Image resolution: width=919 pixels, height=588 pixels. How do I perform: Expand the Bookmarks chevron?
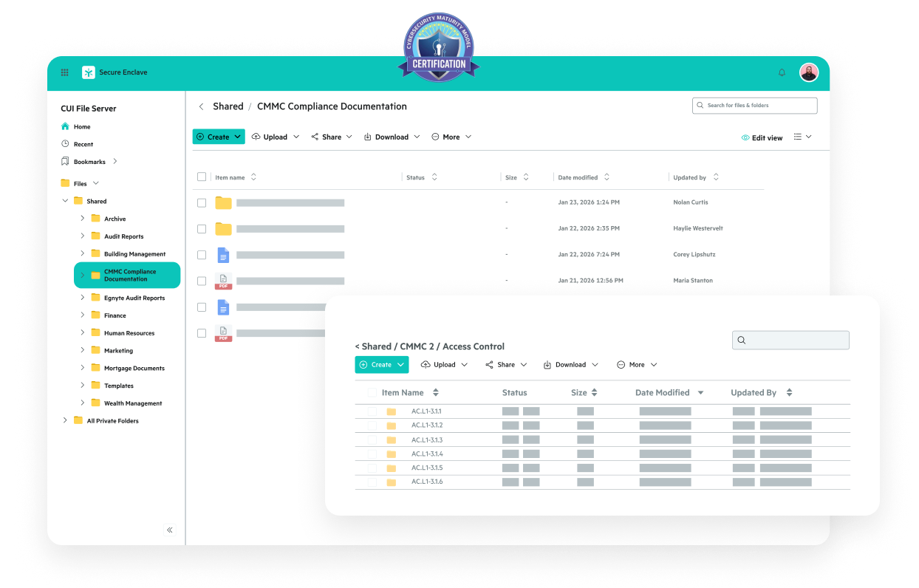[x=115, y=162]
